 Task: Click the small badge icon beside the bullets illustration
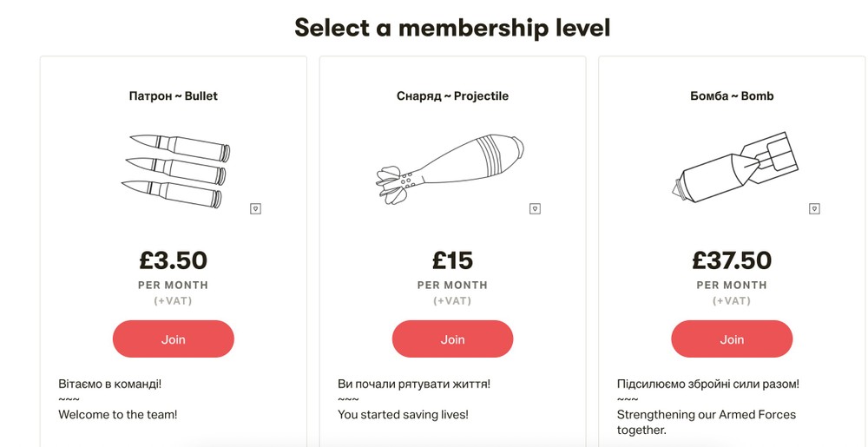coord(255,208)
